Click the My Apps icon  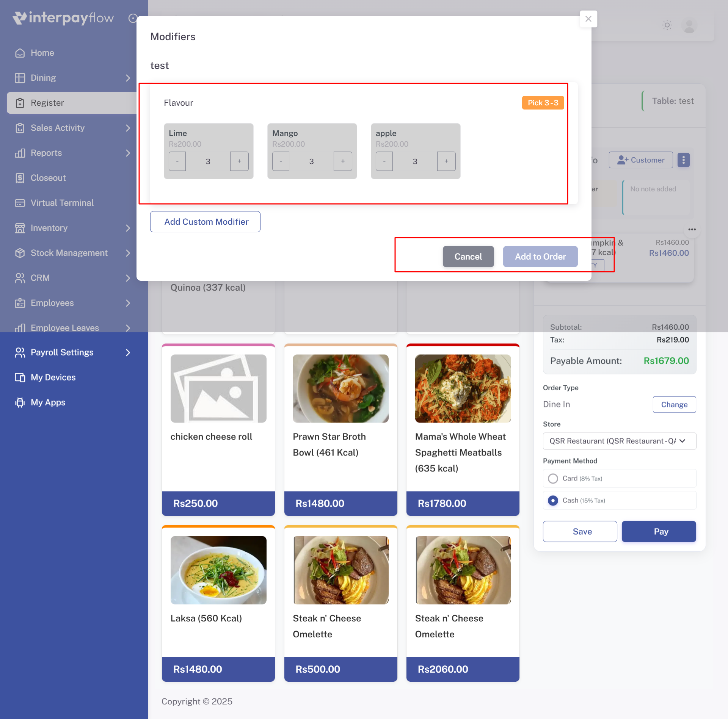20,403
